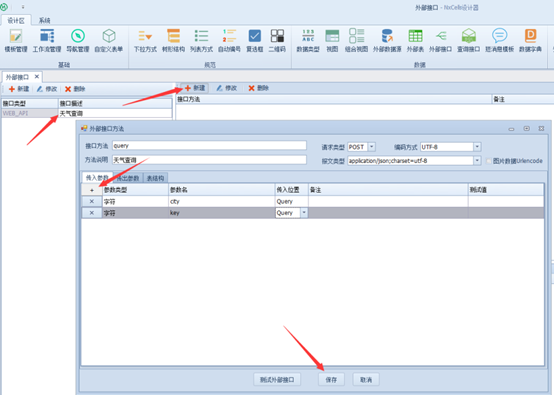Switch to the 系统 ribbon tab
This screenshot has width=554, height=395.
point(45,20)
